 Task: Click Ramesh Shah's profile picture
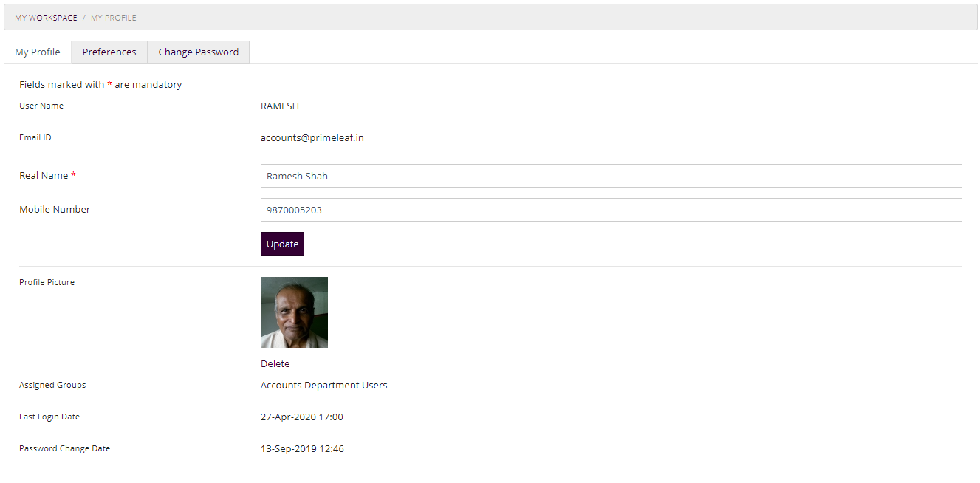pos(294,312)
